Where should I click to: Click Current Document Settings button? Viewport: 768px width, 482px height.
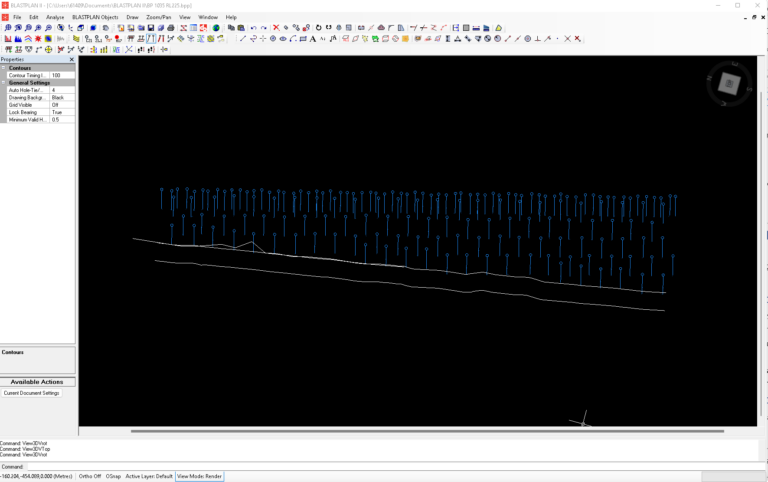[x=32, y=393]
